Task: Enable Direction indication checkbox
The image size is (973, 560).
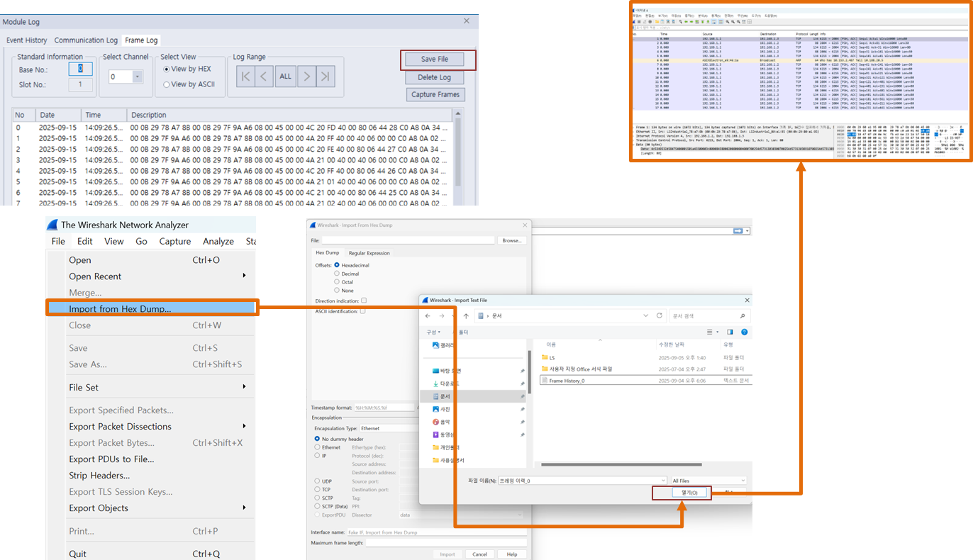Action: 364,301
